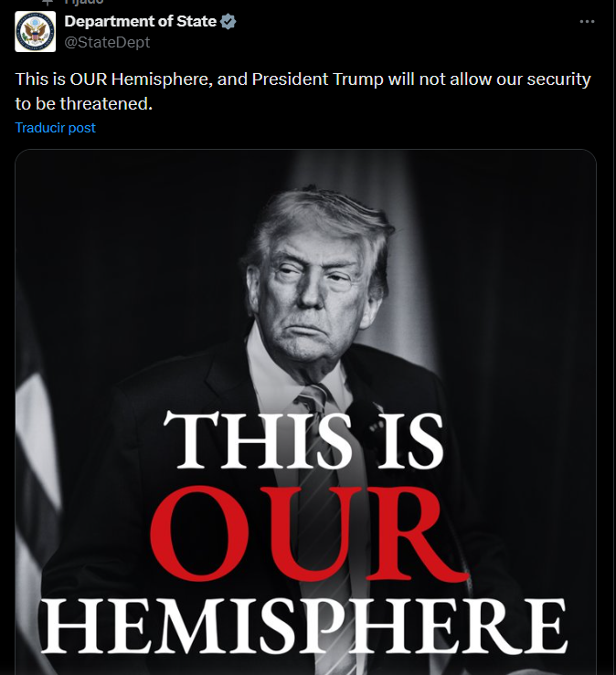The image size is (616, 675).
Task: Click the @StateDept handle
Action: point(107,42)
